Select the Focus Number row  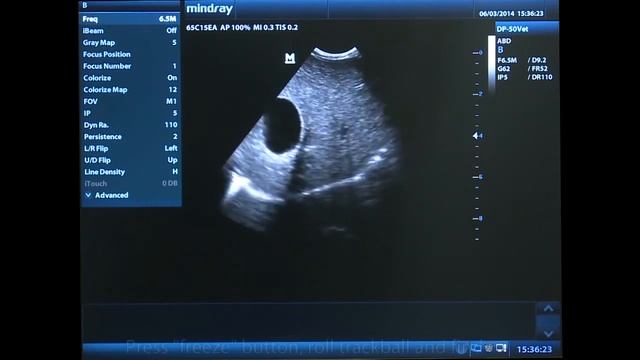point(130,66)
